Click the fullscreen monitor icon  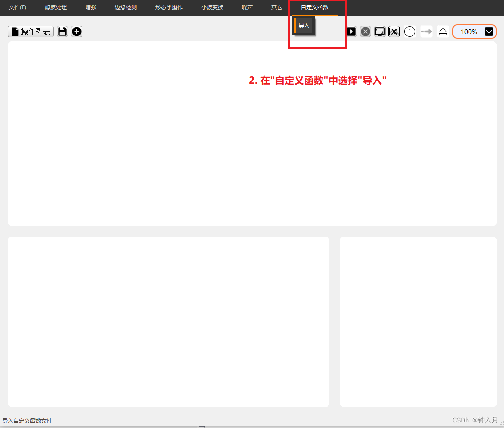pos(380,31)
